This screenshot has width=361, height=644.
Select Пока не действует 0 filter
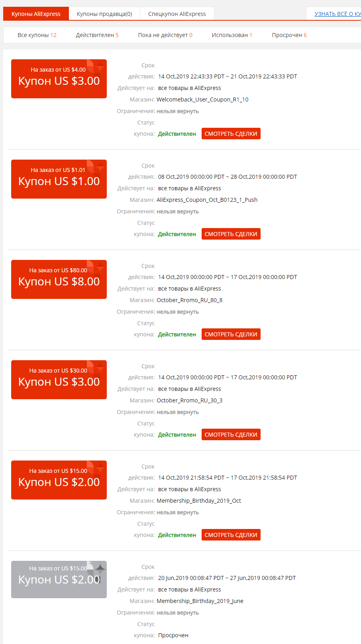point(165,35)
